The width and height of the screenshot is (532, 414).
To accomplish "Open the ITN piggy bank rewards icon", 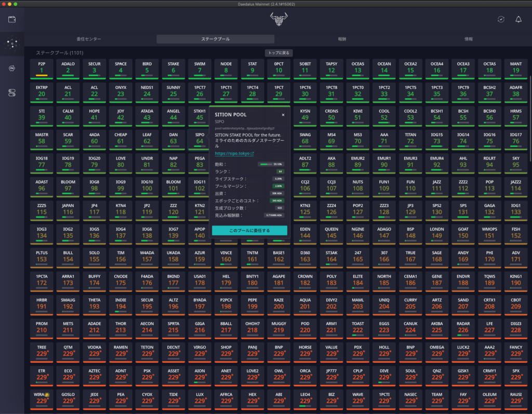I will point(12,68).
